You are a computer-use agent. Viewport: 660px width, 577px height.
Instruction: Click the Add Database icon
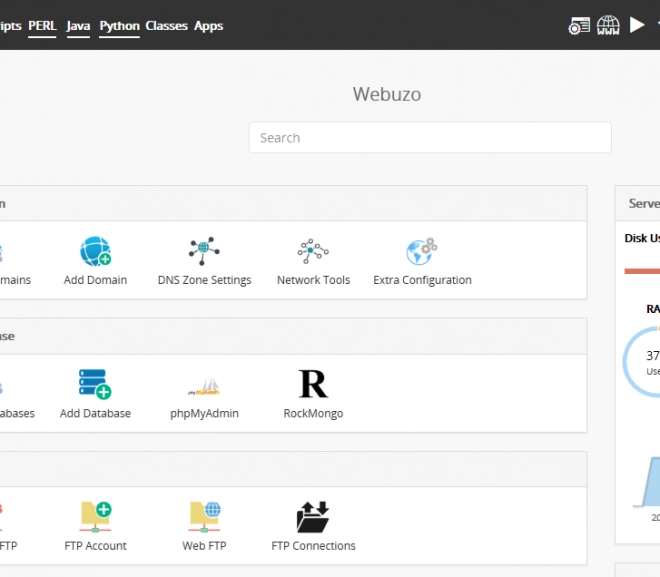95,384
